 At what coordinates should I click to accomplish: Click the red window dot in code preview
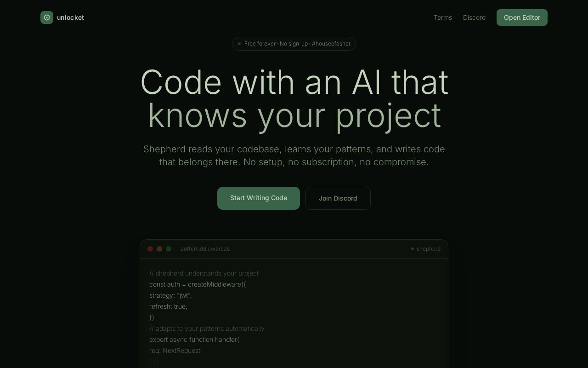coord(150,249)
